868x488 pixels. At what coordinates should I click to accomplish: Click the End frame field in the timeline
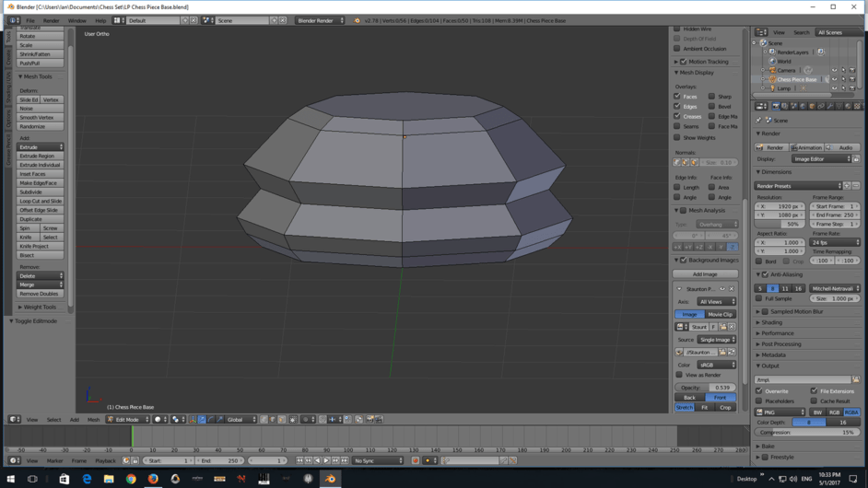219,460
